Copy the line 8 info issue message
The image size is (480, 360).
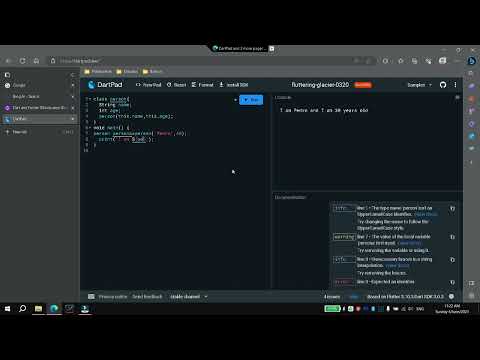(x=452, y=260)
